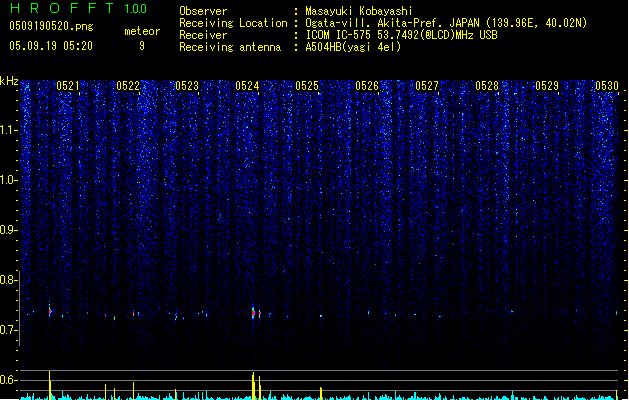Click the 'meteor' count label

click(x=142, y=31)
